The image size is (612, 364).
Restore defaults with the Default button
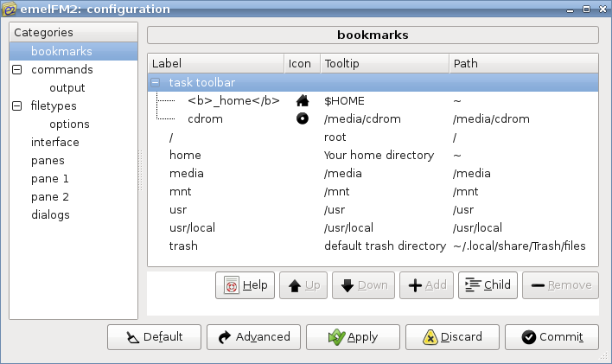click(x=154, y=337)
